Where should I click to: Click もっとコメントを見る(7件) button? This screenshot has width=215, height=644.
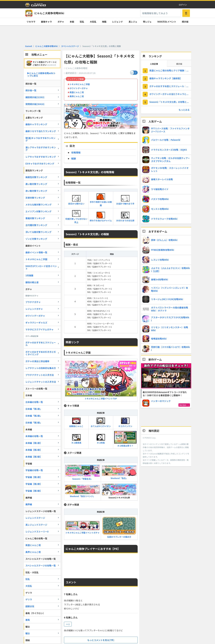[101, 640]
